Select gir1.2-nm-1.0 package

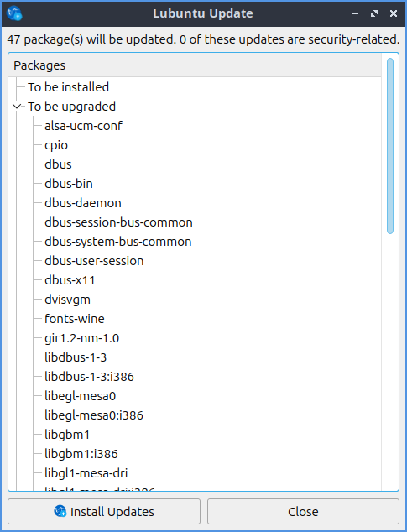click(81, 338)
